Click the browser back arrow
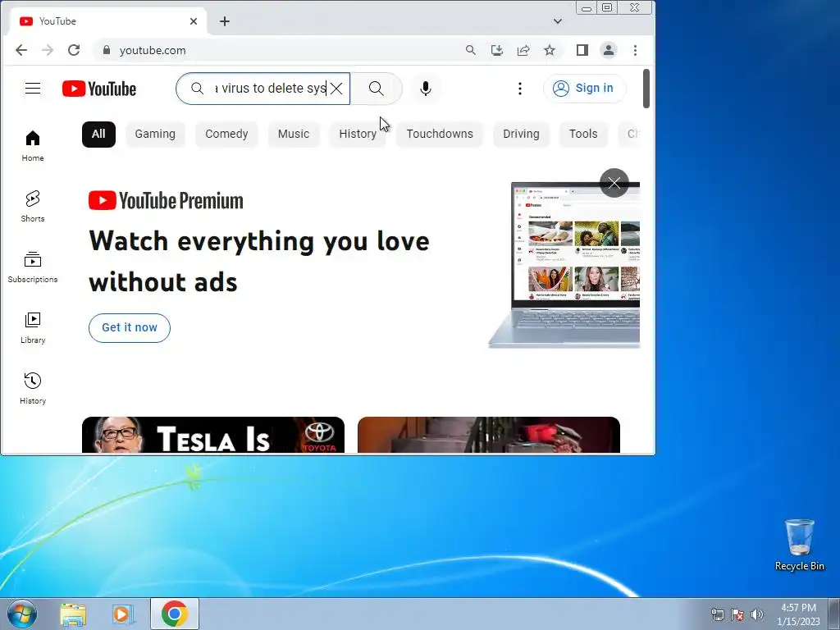The height and width of the screenshot is (630, 840). tap(21, 50)
